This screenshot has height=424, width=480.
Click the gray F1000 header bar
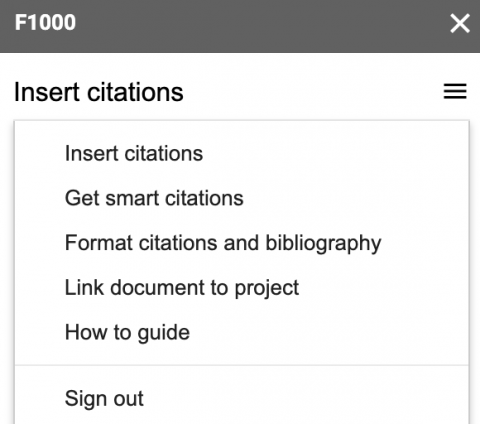tap(240, 26)
